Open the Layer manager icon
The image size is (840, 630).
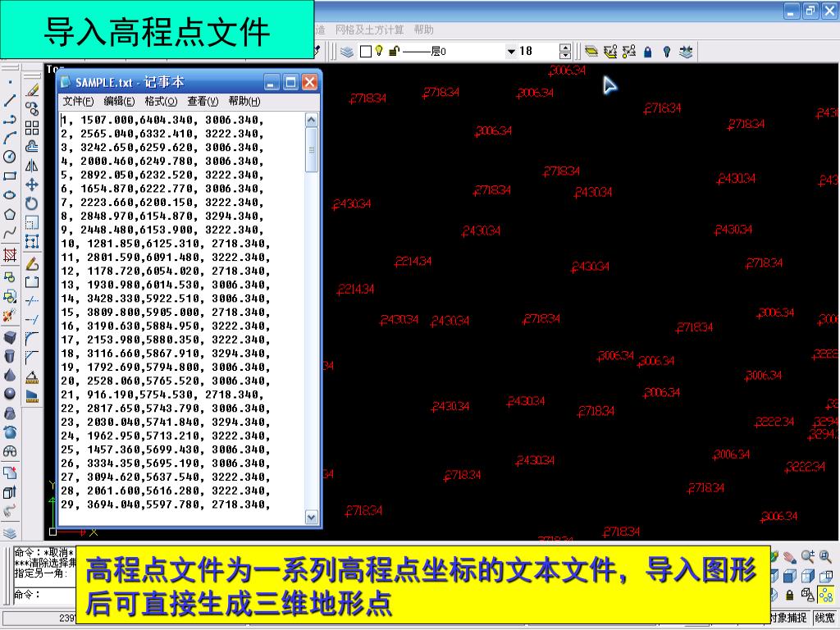(347, 52)
